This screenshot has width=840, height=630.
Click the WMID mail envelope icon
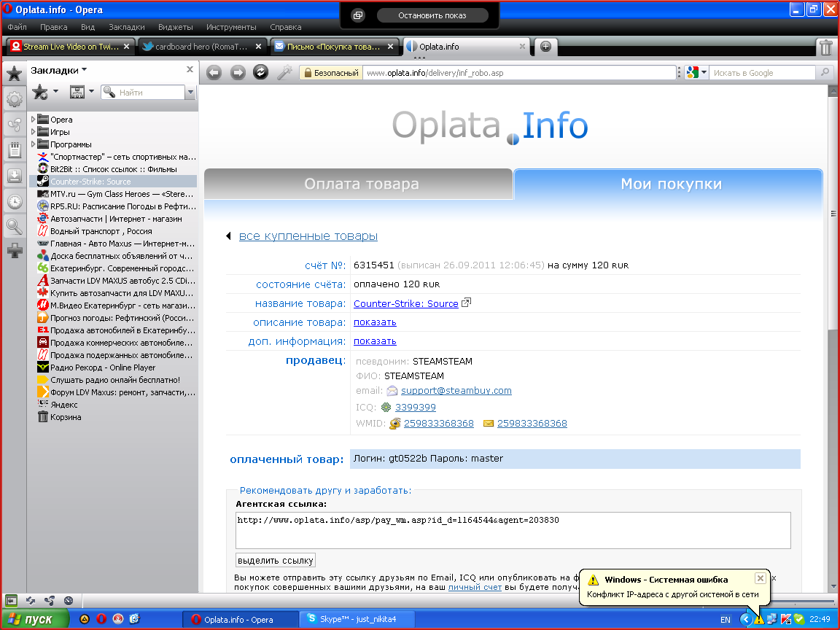(488, 423)
